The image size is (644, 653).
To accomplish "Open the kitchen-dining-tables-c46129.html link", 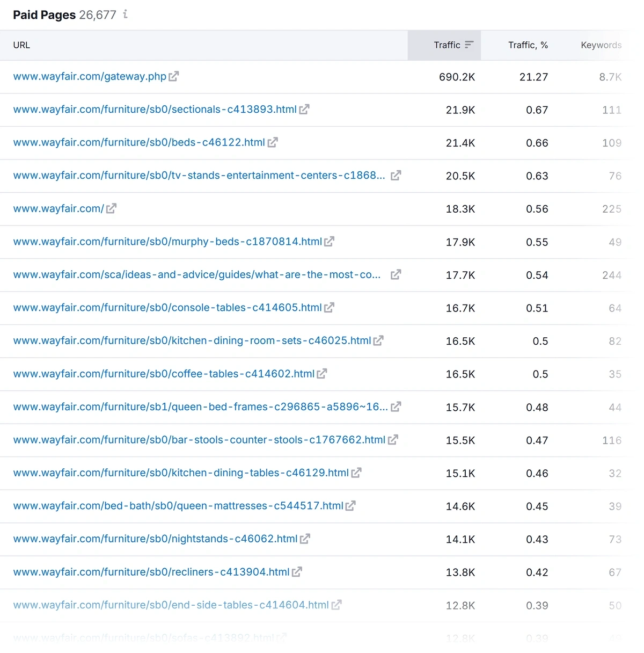I will [x=181, y=473].
